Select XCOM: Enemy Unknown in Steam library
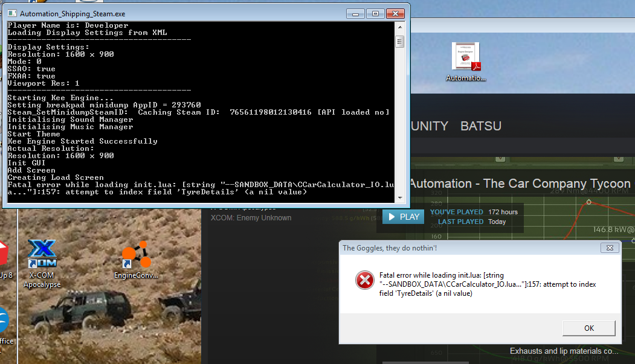Screen dimensions: 635x364 click(x=251, y=217)
